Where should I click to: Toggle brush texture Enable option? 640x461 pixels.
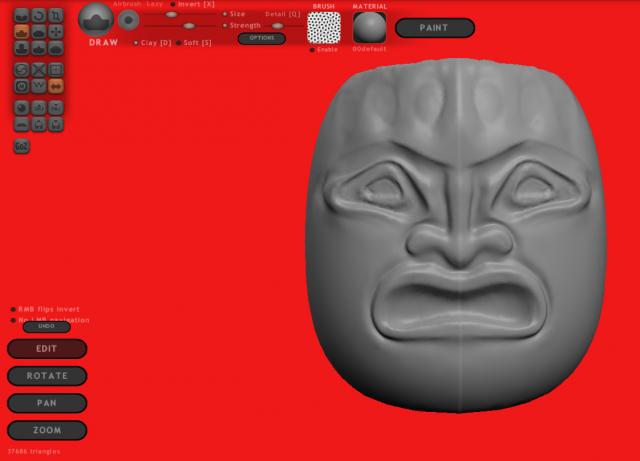pyautogui.click(x=312, y=49)
